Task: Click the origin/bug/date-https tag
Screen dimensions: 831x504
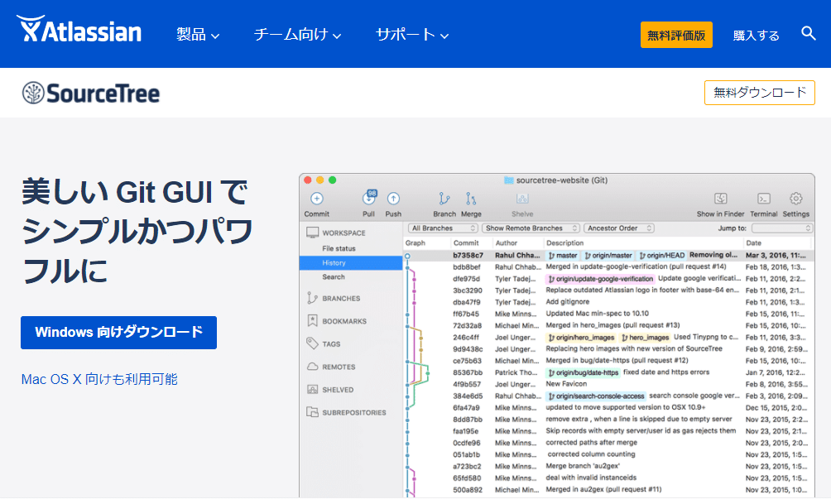Action: 583,372
